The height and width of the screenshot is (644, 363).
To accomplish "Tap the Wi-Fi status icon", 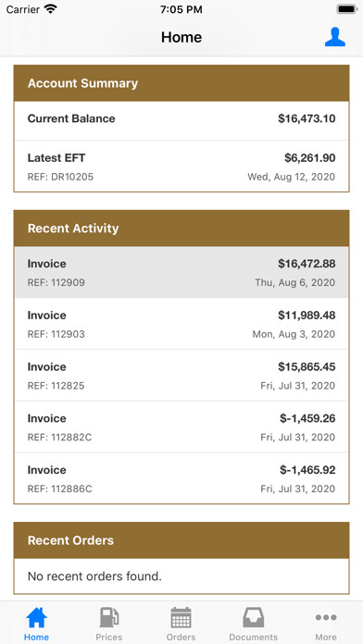I will [x=51, y=9].
